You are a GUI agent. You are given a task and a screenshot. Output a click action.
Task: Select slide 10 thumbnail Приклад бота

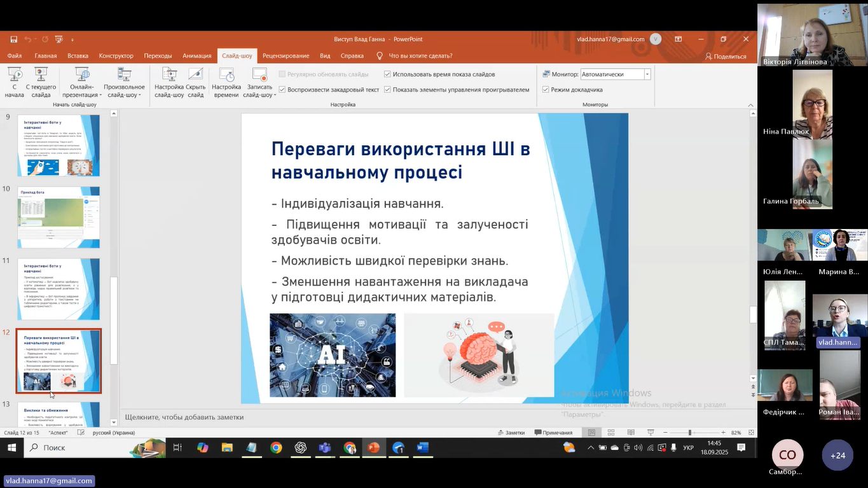coord(59,217)
